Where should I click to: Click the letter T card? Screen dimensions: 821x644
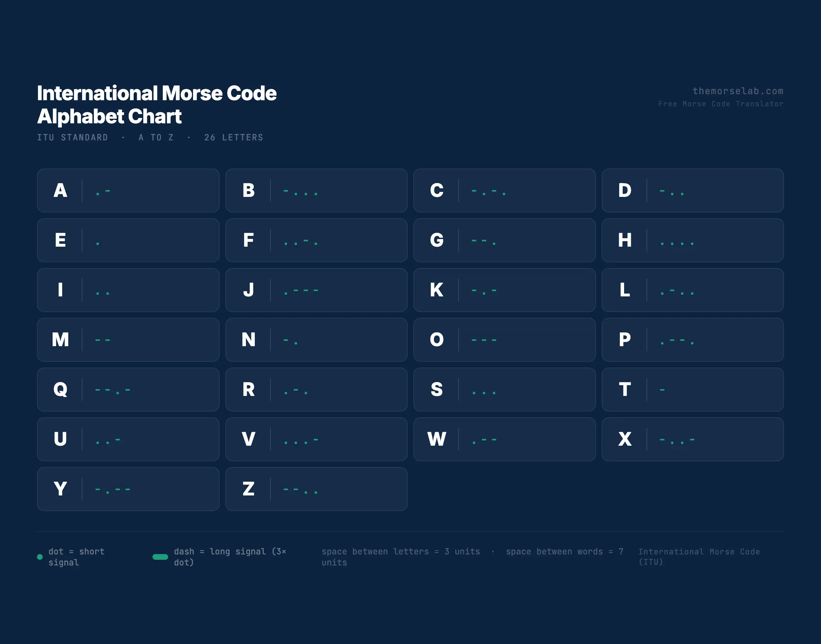[692, 390]
